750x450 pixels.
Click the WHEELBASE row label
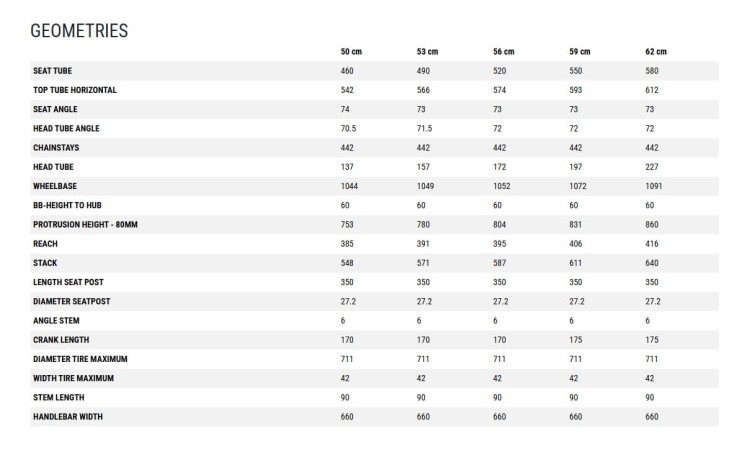click(x=55, y=186)
